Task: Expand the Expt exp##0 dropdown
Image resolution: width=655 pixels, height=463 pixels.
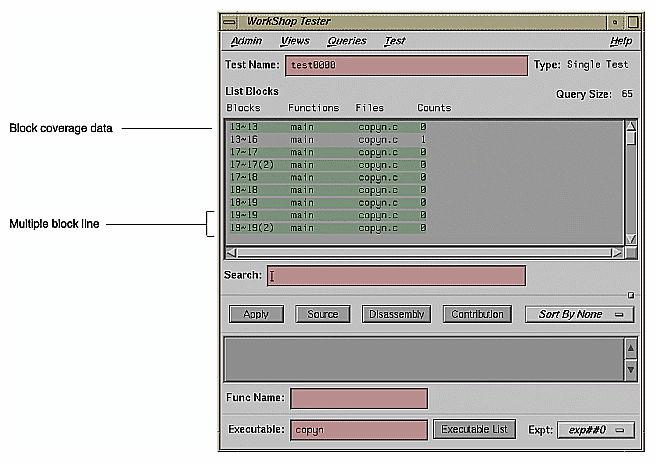Action: tap(595, 430)
